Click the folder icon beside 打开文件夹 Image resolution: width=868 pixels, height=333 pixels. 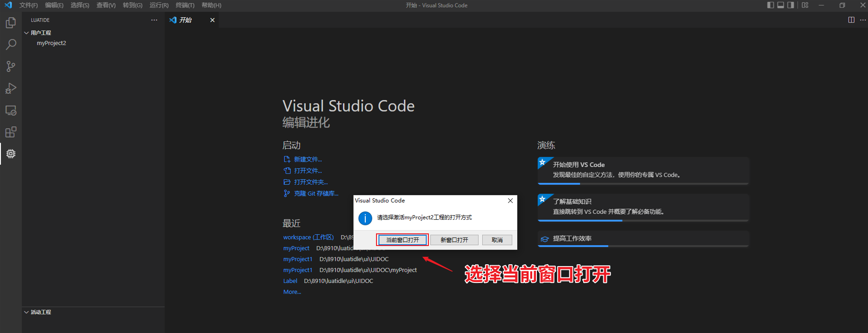pos(287,182)
